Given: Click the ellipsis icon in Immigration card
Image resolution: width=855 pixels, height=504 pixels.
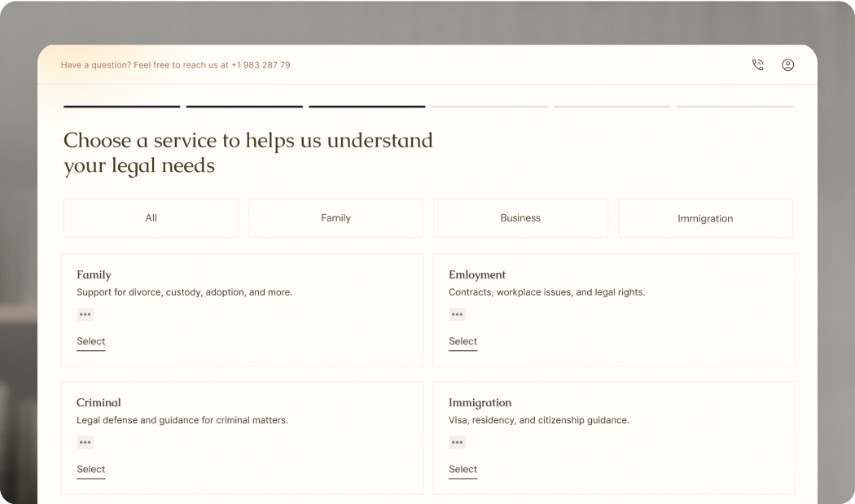Looking at the screenshot, I should tap(457, 442).
